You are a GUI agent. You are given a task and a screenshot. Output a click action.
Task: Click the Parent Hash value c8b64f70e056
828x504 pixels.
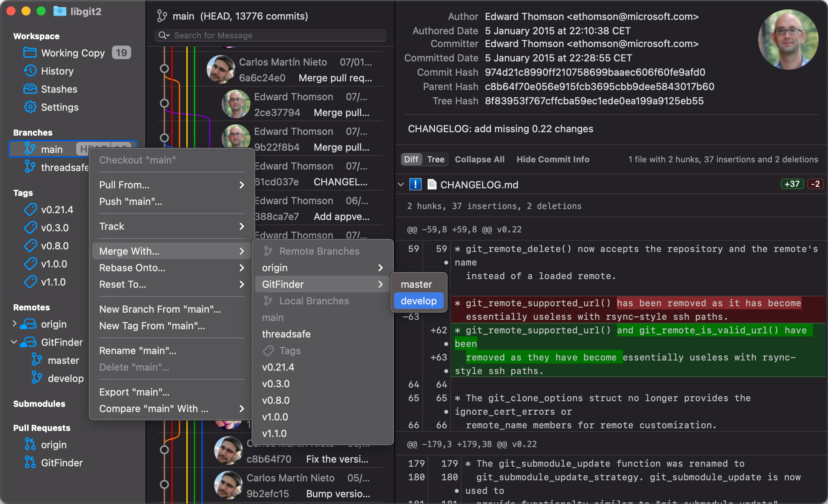pos(600,87)
